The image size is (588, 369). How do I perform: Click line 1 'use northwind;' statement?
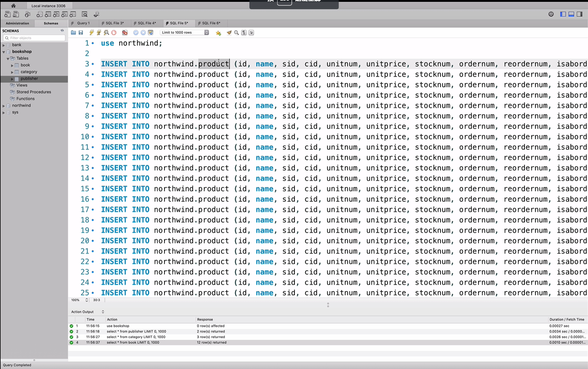[132, 43]
